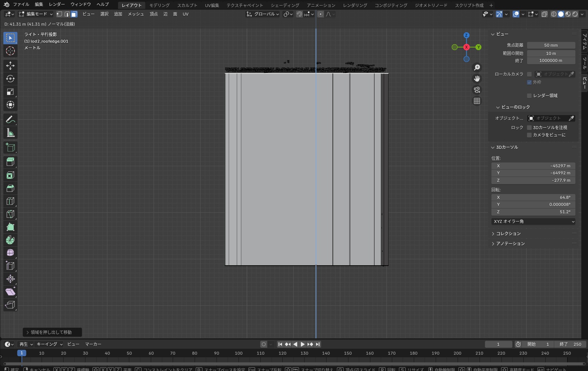
Task: Toggle proportional editing button
Action: pos(321,14)
